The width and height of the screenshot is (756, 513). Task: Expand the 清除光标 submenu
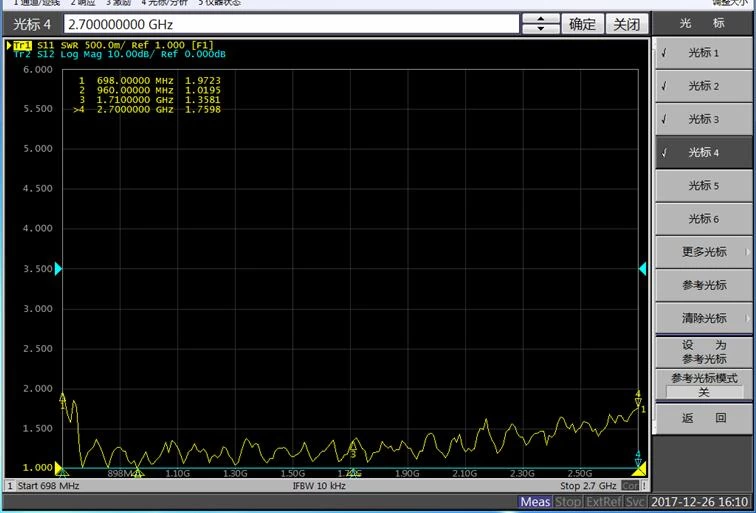pos(703,318)
